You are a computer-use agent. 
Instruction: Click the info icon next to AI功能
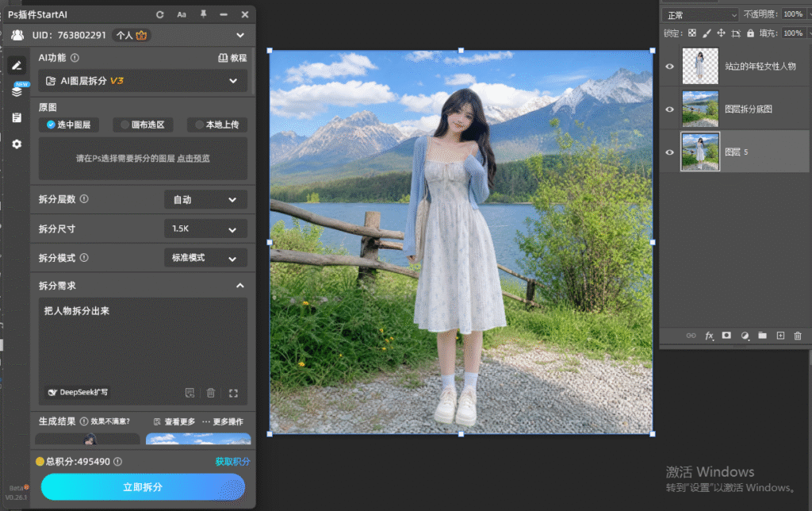pyautogui.click(x=75, y=58)
